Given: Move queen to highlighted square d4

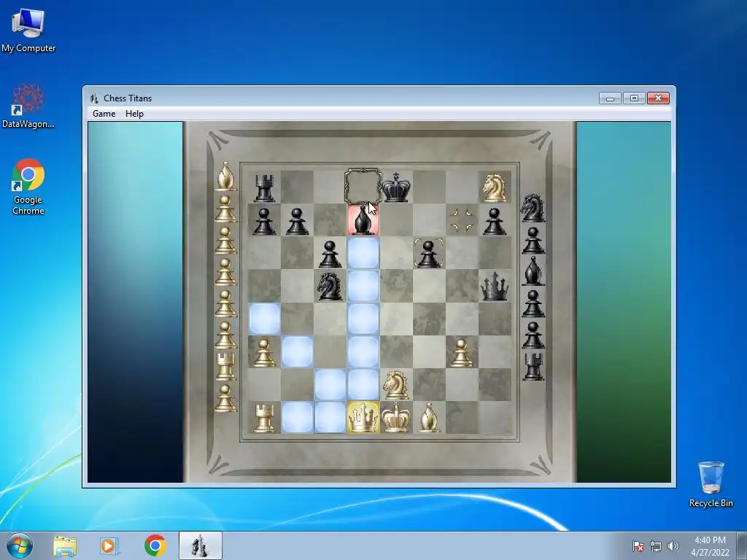Looking at the screenshot, I should coord(363,319).
